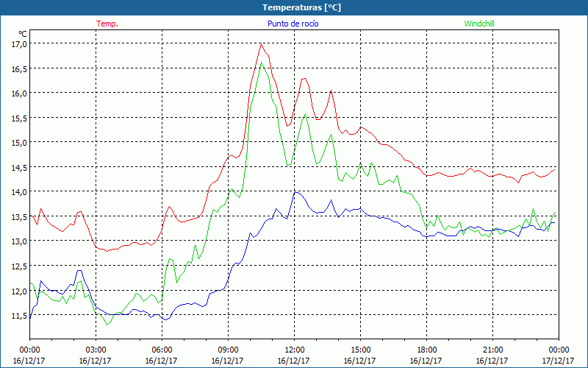588x368 pixels.
Task: Click the 16/12/17 date under 03:00
Action: coord(96,361)
